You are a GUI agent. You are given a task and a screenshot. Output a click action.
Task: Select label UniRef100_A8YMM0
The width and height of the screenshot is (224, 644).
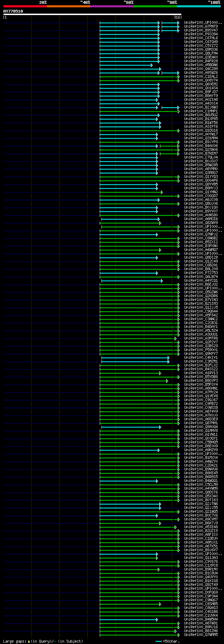tap(201, 169)
